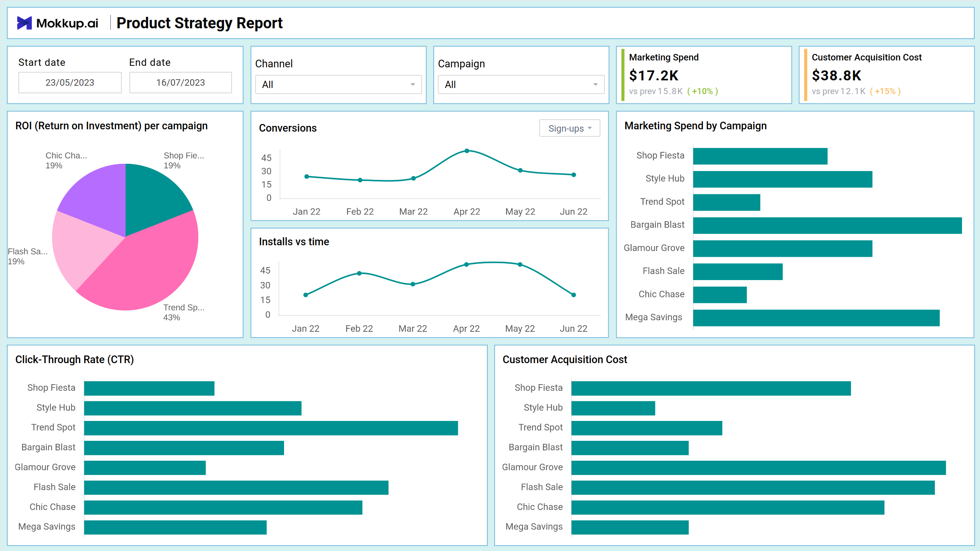The image size is (980, 551).
Task: Click the Feb 22 point in Installs vs time
Action: 359,273
